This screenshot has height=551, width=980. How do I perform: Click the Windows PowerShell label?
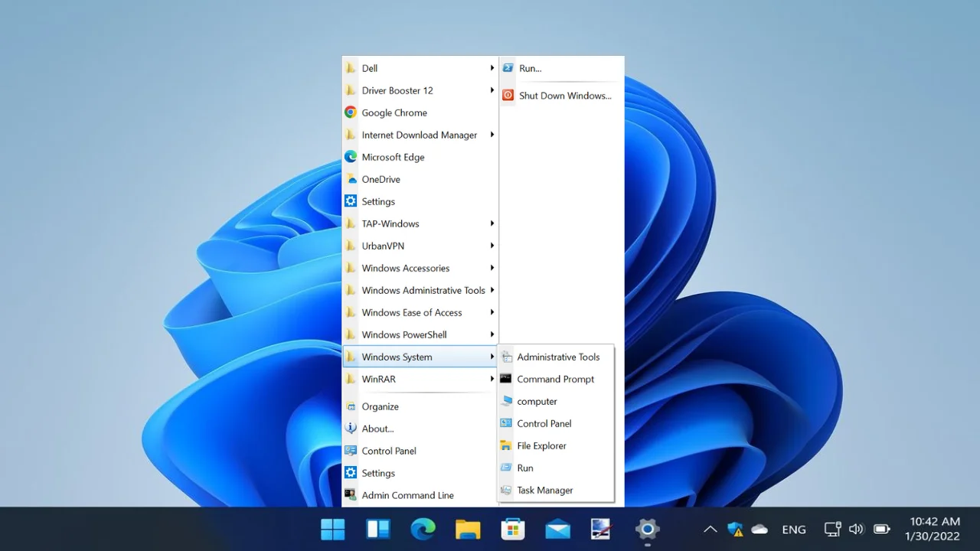point(404,334)
